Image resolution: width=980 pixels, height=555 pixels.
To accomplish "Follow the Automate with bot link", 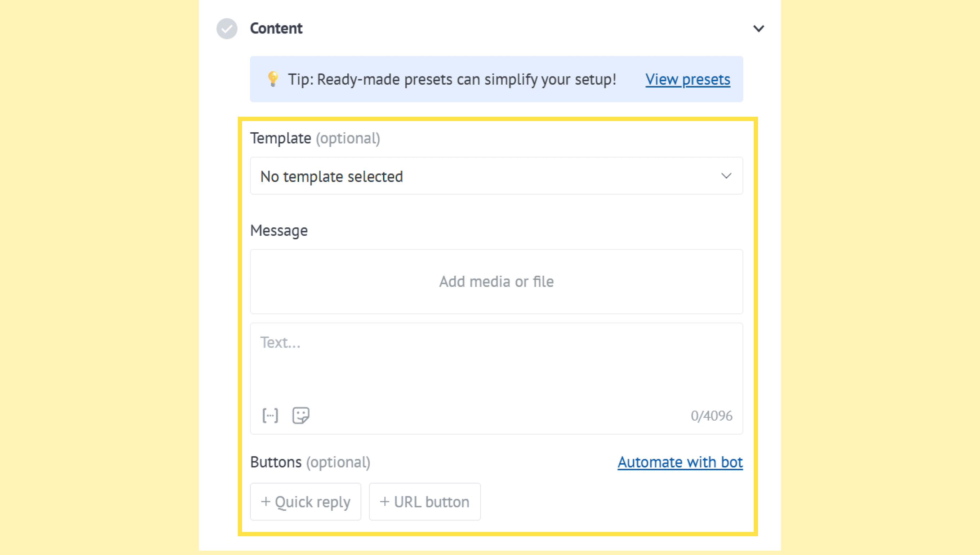I will [680, 462].
